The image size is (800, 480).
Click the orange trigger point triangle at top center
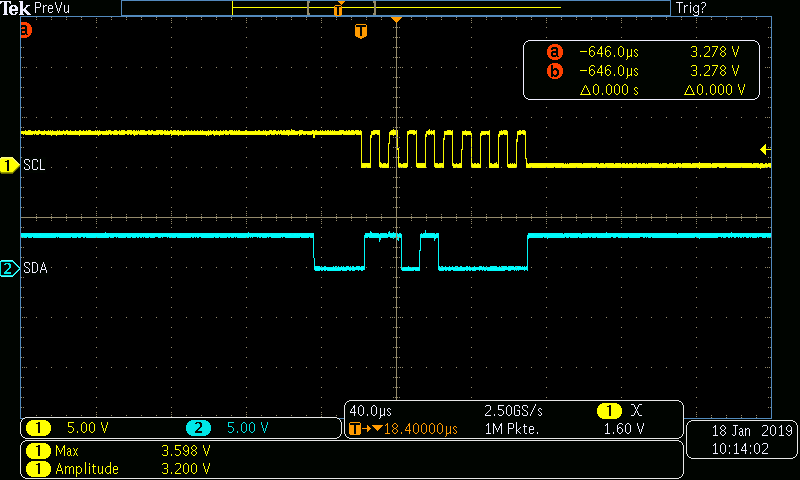[x=396, y=19]
